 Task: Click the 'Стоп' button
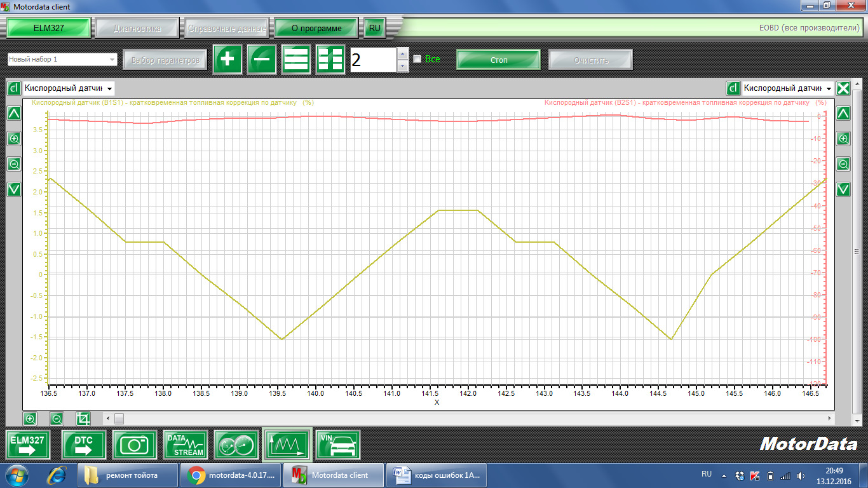[499, 60]
